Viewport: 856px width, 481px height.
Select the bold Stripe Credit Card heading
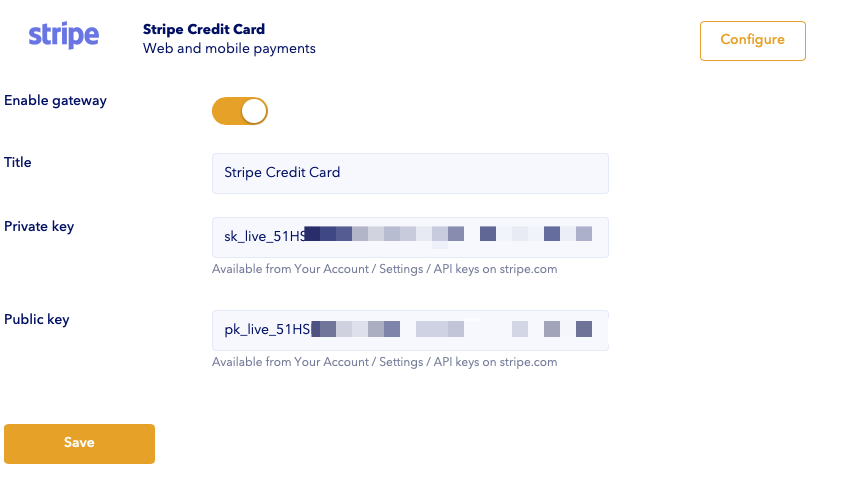[x=204, y=29]
